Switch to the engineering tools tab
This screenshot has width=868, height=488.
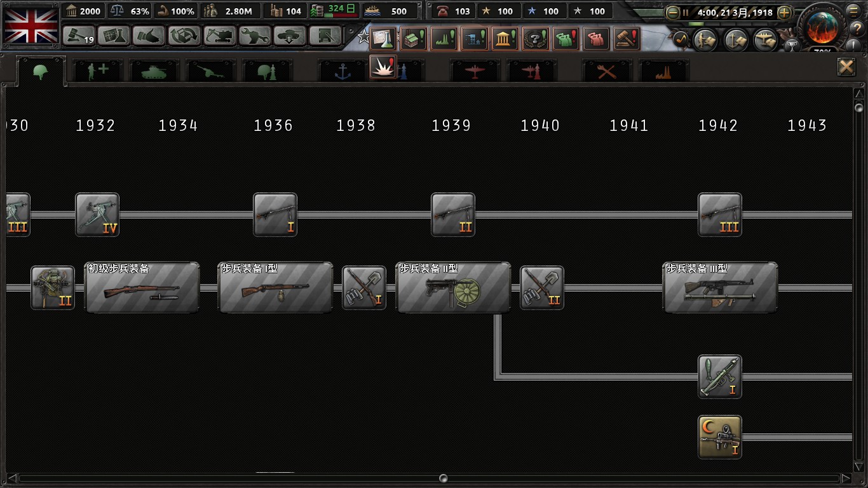coord(607,71)
